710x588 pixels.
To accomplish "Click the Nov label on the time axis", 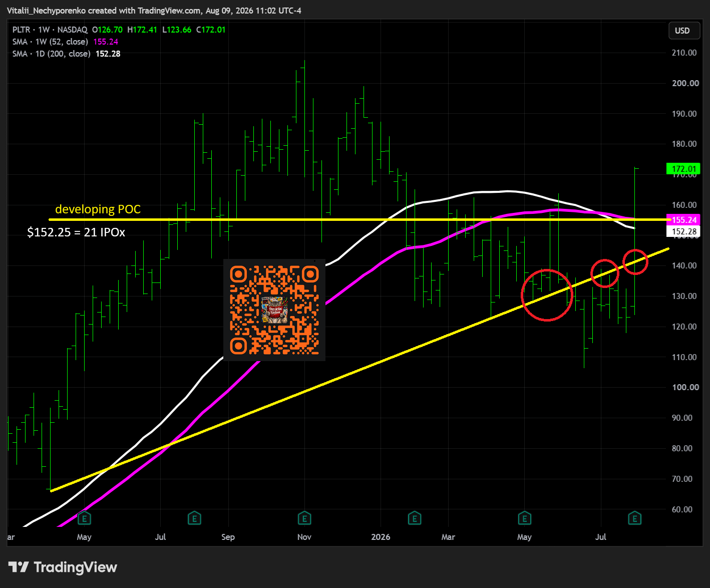I will (x=304, y=537).
